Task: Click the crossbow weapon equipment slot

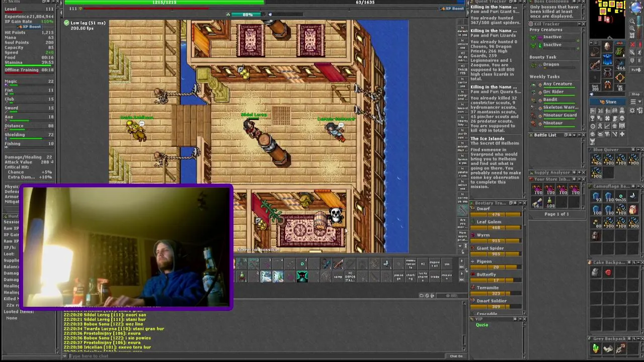Action: [x=595, y=65]
